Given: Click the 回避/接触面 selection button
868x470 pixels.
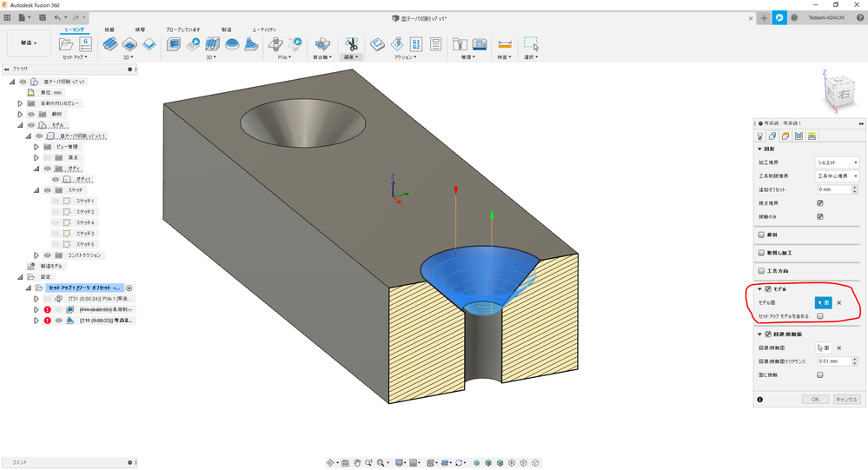Looking at the screenshot, I should [x=823, y=348].
